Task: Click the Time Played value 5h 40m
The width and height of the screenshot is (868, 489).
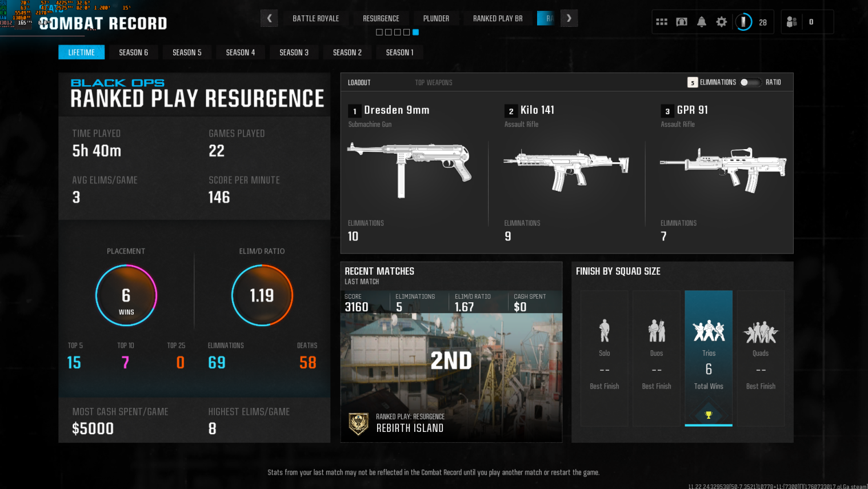Action: (97, 151)
